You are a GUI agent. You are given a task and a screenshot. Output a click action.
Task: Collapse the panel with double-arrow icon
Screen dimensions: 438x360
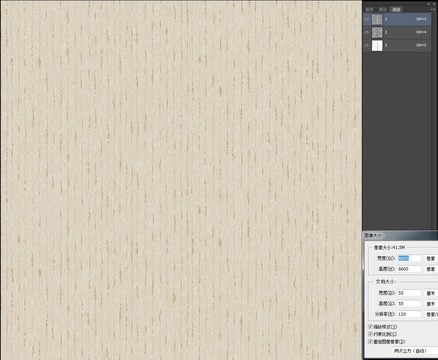[x=429, y=4]
